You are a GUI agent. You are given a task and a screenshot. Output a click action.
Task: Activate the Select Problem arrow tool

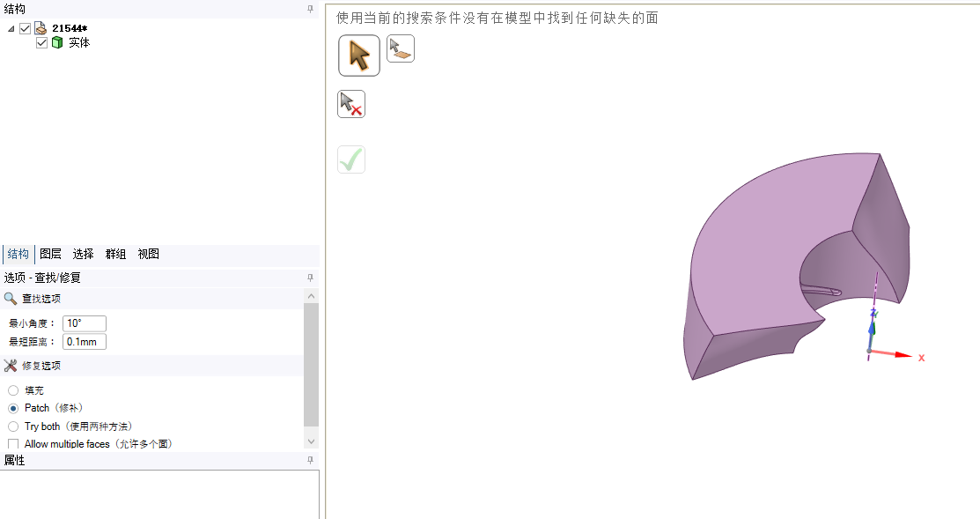tap(359, 56)
